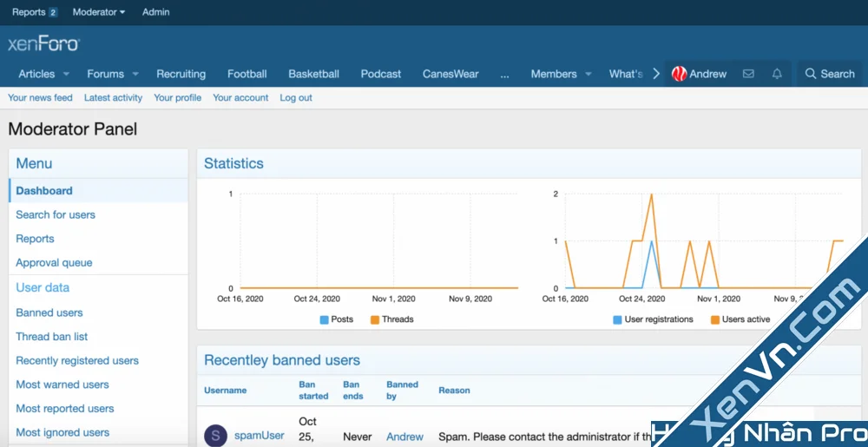Screen dimensions: 868x447
Task: Click Andrew's user avatar in navbar
Action: 680,74
